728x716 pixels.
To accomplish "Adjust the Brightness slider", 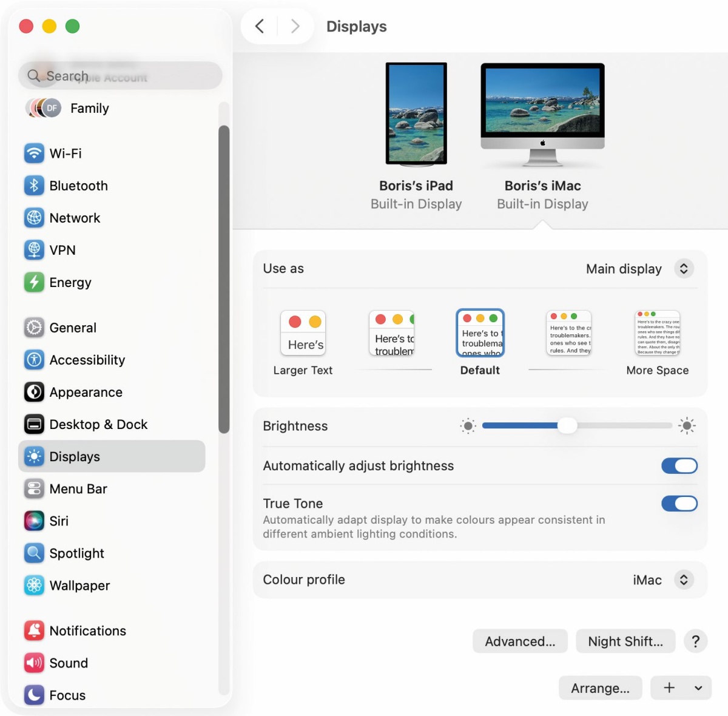I will [577, 426].
